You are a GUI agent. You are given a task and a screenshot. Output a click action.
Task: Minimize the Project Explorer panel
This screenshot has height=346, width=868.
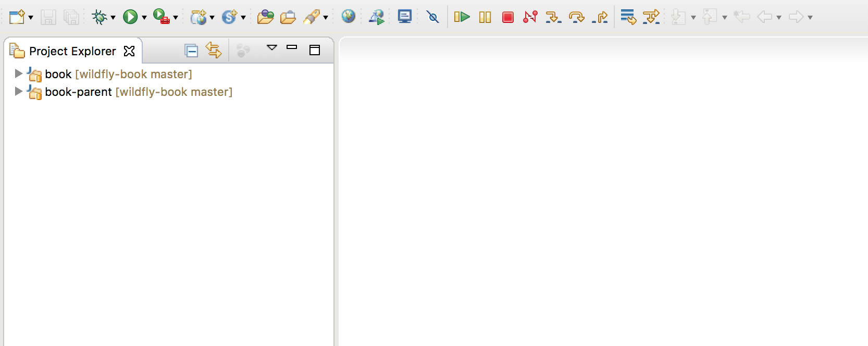pos(292,47)
